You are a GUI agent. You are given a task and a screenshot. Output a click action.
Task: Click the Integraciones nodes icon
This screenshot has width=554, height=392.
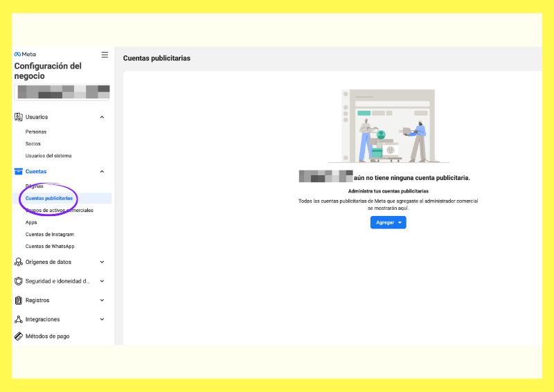click(x=19, y=319)
